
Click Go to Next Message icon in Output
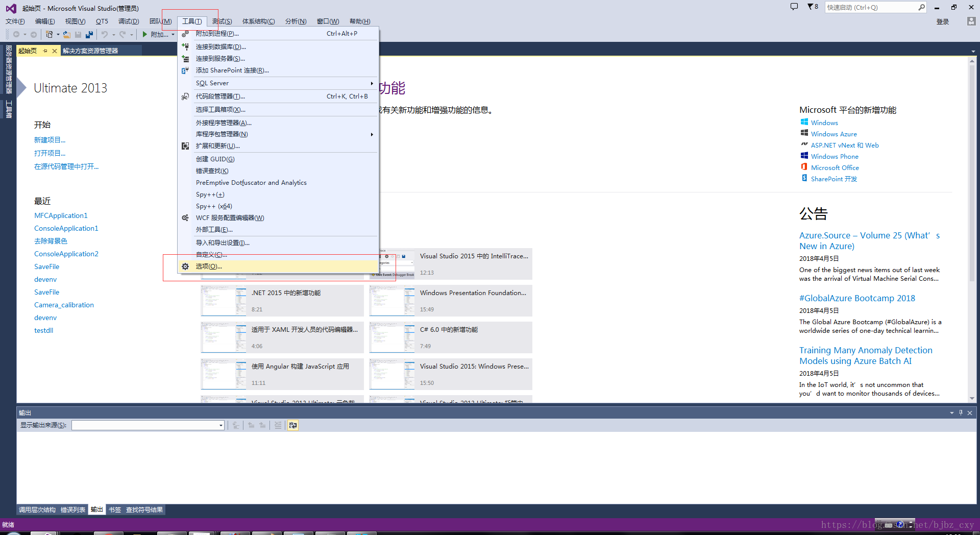pyautogui.click(x=262, y=425)
